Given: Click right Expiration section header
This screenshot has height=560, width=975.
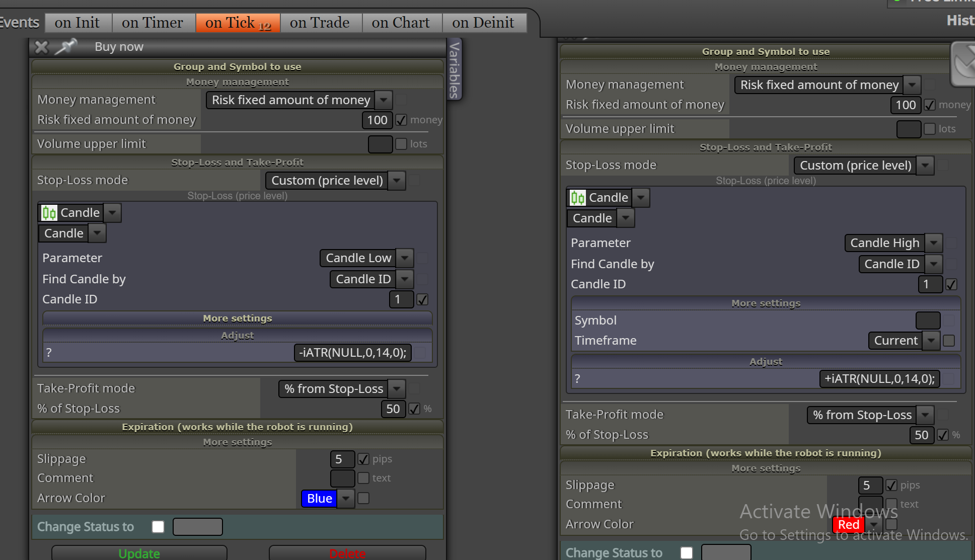Looking at the screenshot, I should point(766,453).
